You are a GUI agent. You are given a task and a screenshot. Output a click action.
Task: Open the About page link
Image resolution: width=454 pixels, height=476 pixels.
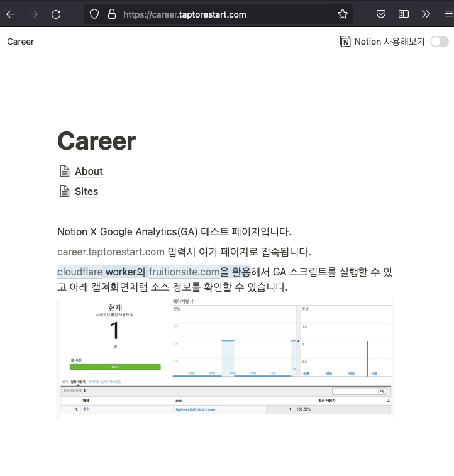tap(89, 172)
